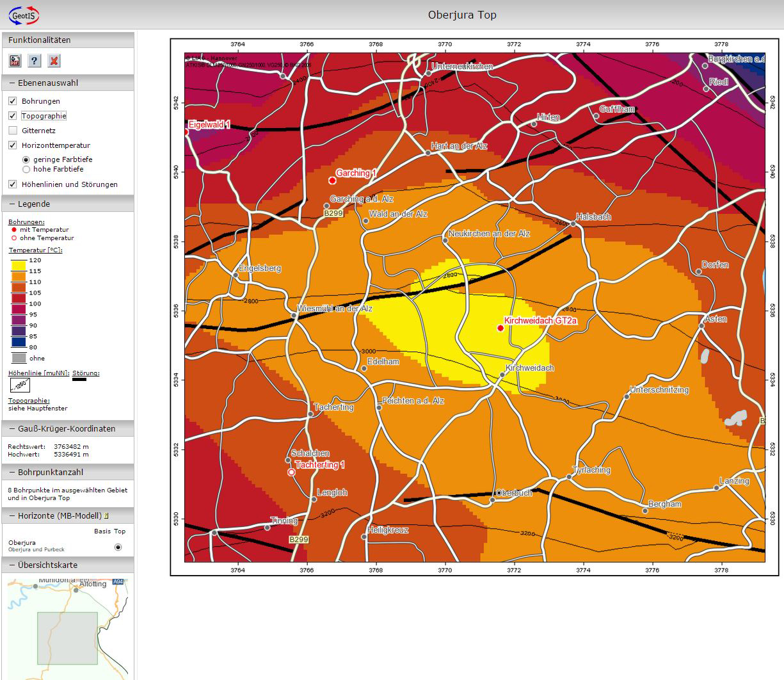Uncheck the Bohrungen layer
784x680 pixels.
tap(13, 101)
